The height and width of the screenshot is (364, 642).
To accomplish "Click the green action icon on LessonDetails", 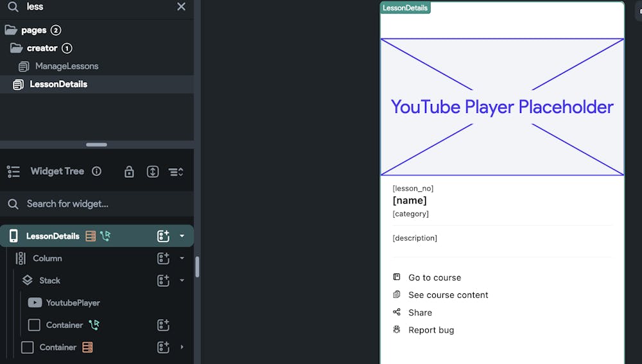I will [105, 236].
